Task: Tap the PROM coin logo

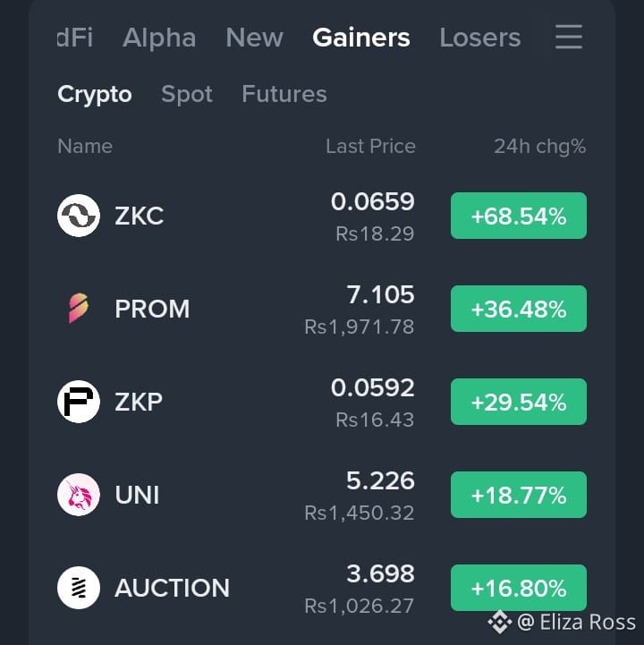Action: click(79, 308)
